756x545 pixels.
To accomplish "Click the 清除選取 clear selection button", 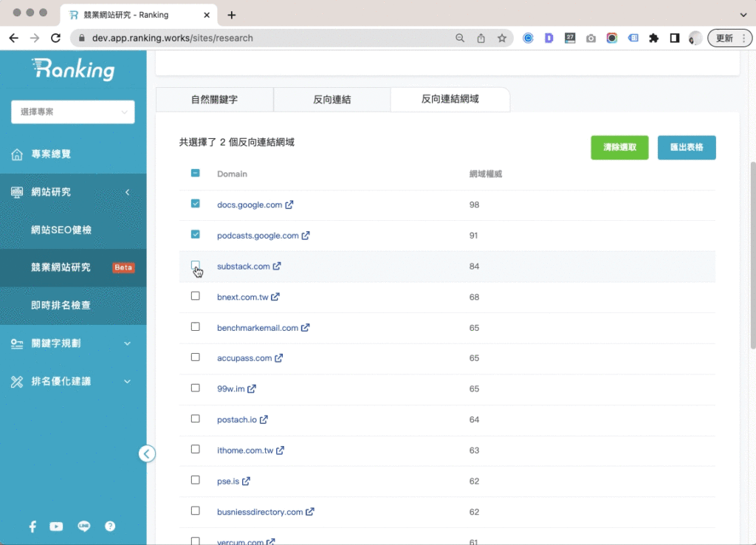I will 619,148.
